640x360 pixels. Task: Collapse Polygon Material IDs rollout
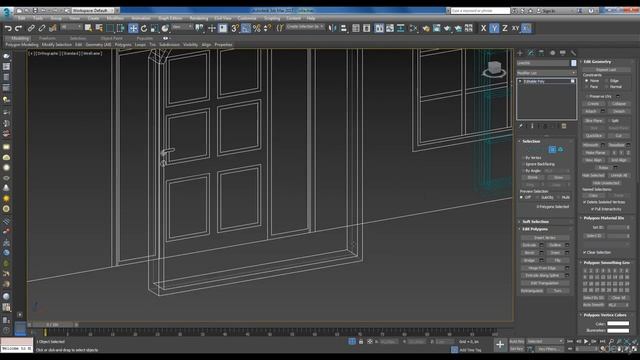[603, 218]
